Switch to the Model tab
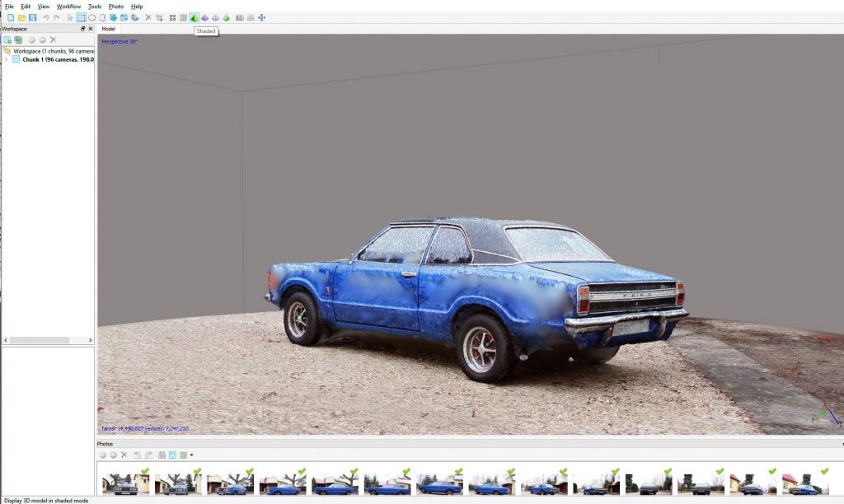The image size is (844, 504). coord(108,29)
